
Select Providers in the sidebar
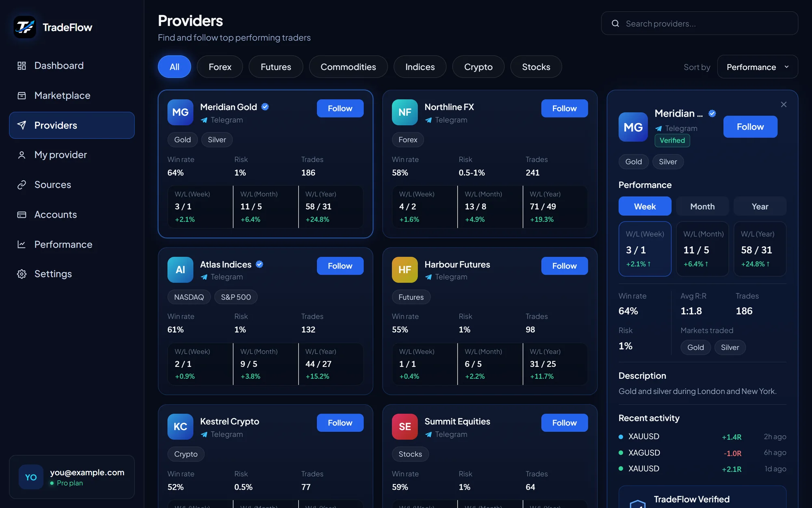click(71, 125)
